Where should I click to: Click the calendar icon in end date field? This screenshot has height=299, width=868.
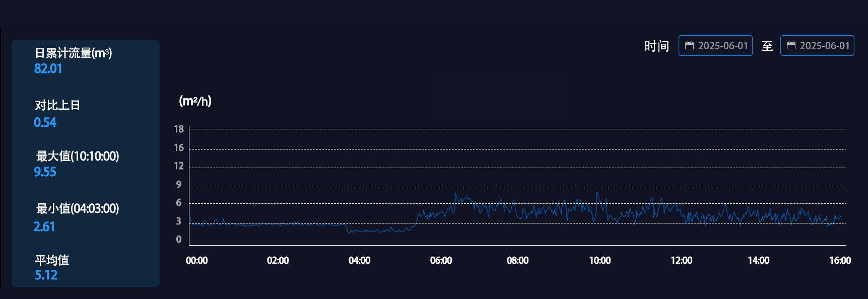[791, 46]
